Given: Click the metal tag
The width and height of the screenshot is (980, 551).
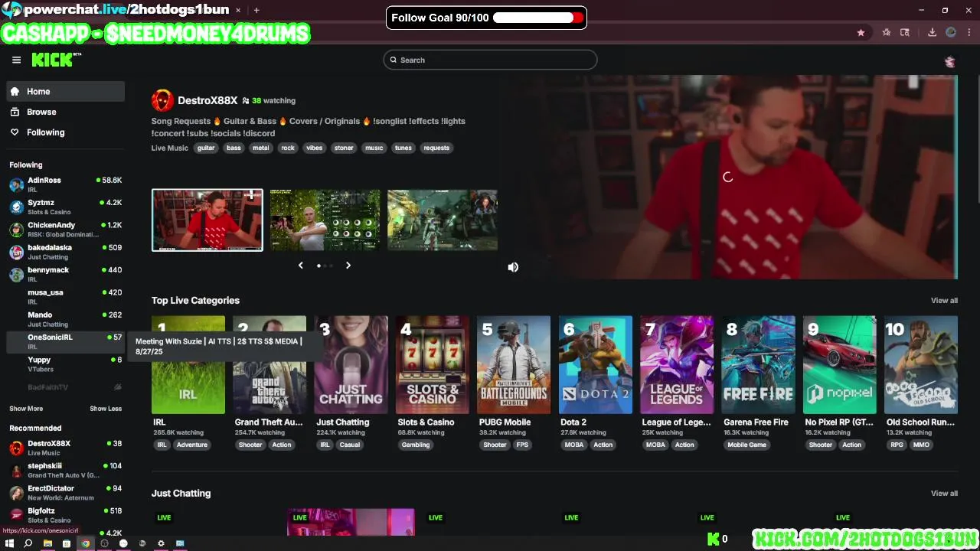Looking at the screenshot, I should pos(261,148).
